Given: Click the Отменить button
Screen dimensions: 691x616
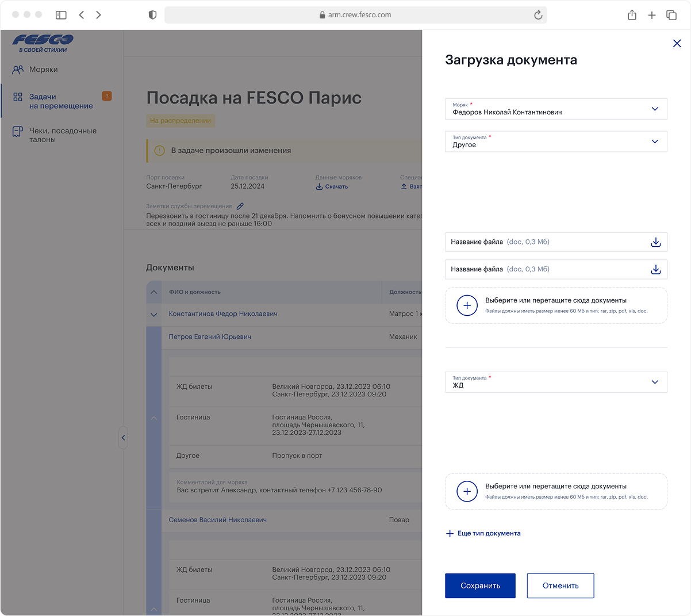Looking at the screenshot, I should tap(560, 586).
